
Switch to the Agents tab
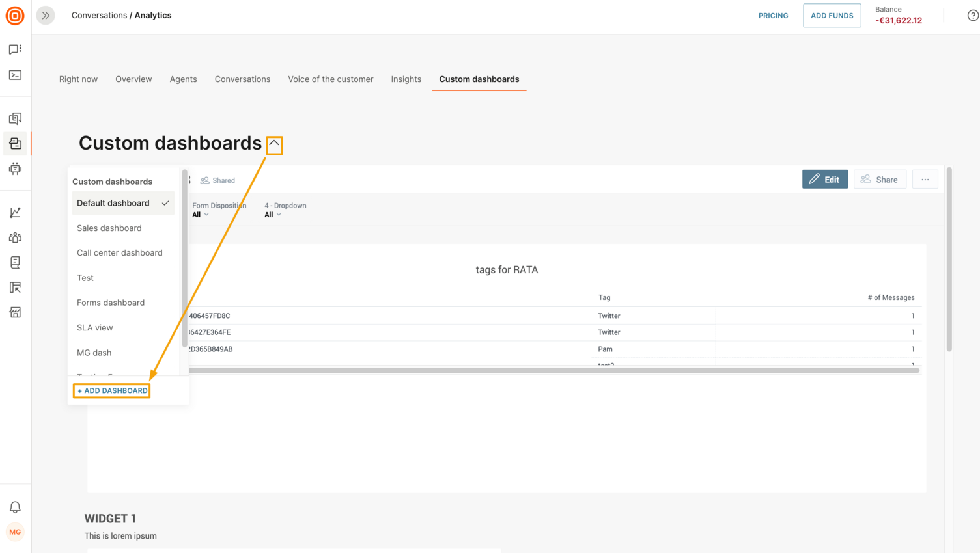coord(183,79)
